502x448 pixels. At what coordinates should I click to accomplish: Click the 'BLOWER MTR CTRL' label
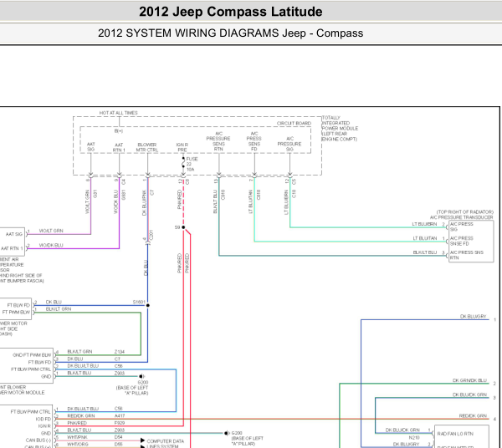147,147
